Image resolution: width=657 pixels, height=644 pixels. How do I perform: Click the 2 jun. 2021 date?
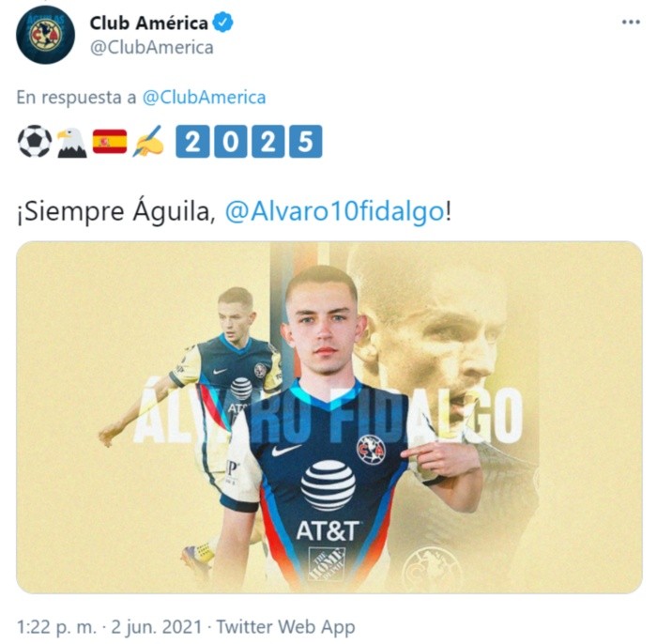[x=157, y=627]
